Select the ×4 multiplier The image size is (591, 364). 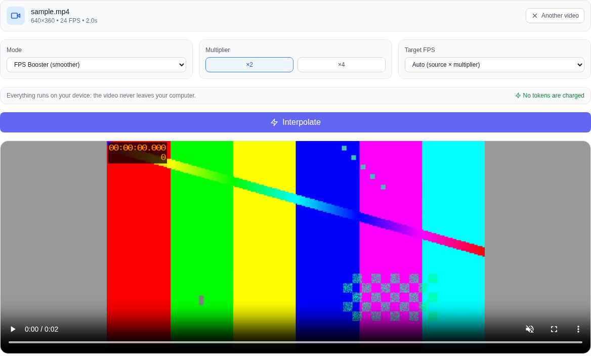coord(341,65)
